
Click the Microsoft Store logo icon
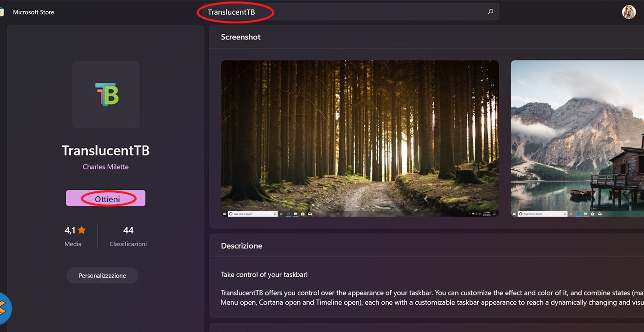click(x=1, y=12)
